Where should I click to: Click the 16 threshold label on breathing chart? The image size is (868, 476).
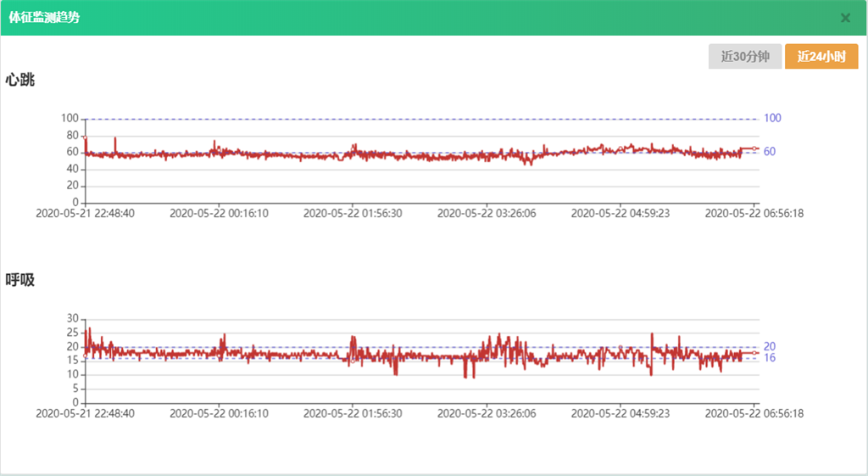tap(770, 358)
